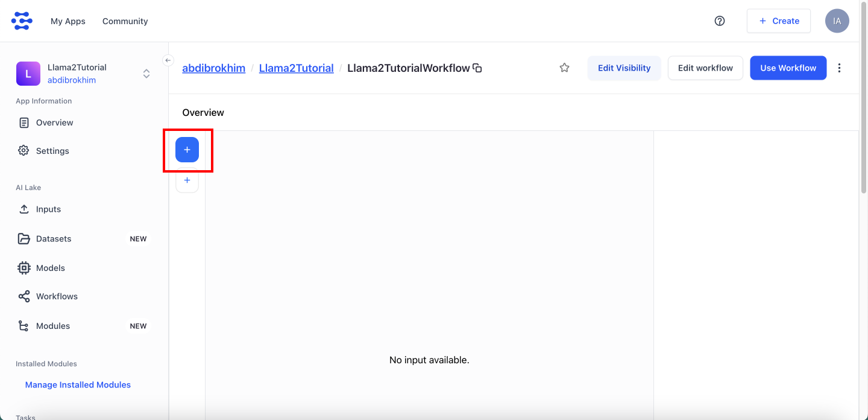This screenshot has width=868, height=420.
Task: Follow the Llama2Tutorial breadcrumb link
Action: [x=297, y=68]
